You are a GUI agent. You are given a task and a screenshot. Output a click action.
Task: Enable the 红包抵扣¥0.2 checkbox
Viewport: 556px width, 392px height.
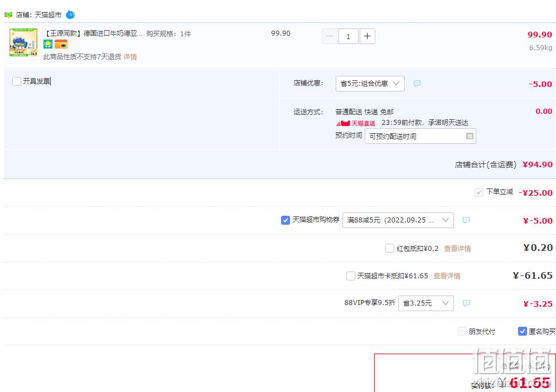[390, 248]
